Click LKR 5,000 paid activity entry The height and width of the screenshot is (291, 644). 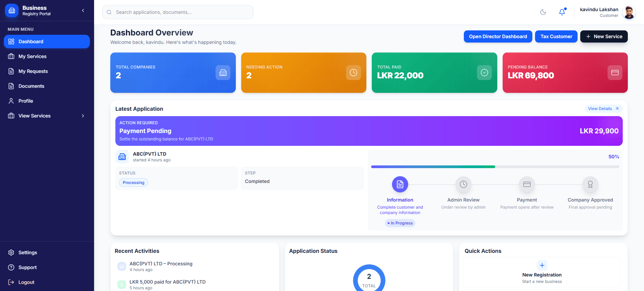pyautogui.click(x=168, y=282)
